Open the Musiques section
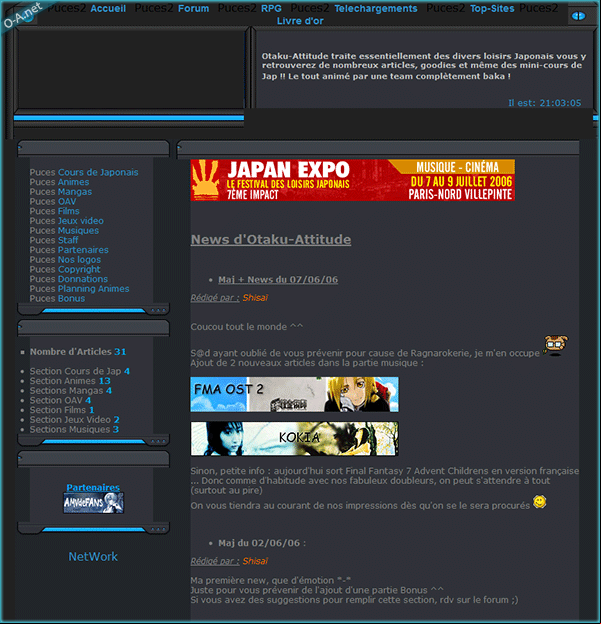This screenshot has width=601, height=624. [78, 230]
